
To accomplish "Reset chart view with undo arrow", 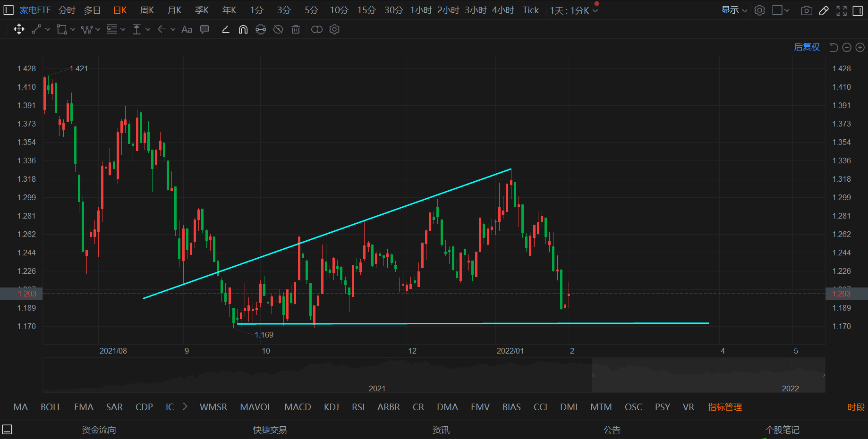I will 834,47.
